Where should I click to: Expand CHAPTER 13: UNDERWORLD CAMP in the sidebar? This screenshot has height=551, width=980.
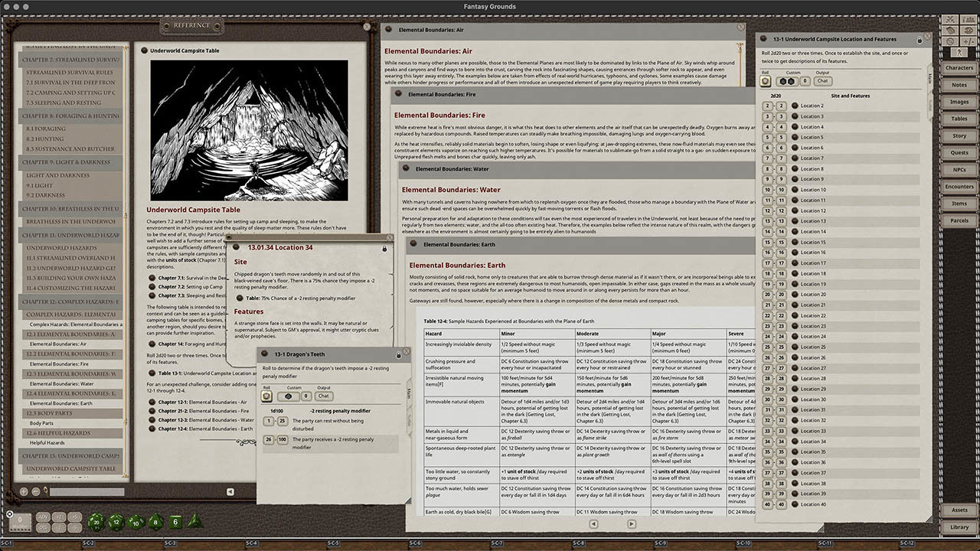pos(73,455)
